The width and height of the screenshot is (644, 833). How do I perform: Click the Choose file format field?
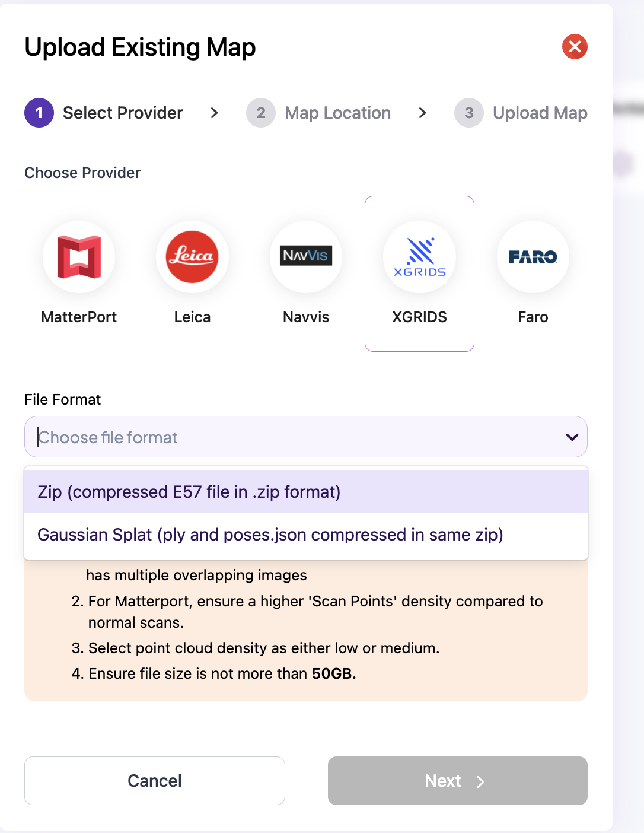tap(291, 437)
